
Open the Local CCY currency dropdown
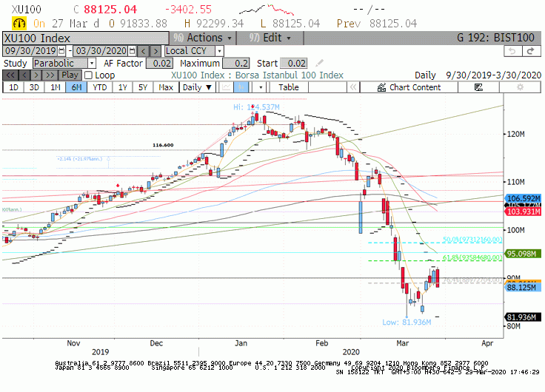tap(219, 51)
